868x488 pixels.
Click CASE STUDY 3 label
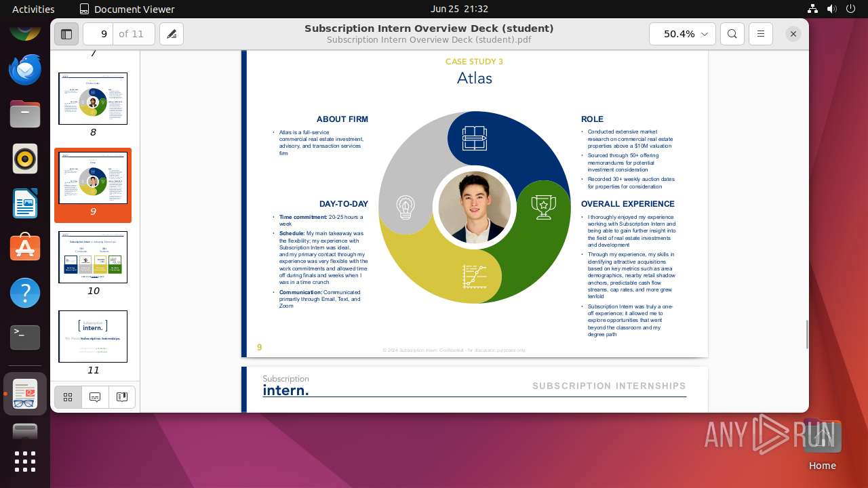click(474, 62)
